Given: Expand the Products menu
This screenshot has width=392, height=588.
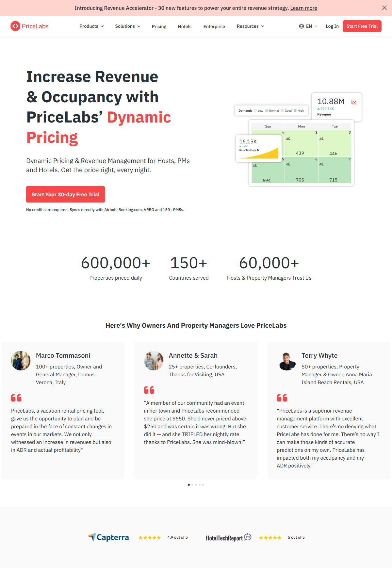Looking at the screenshot, I should pyautogui.click(x=91, y=26).
